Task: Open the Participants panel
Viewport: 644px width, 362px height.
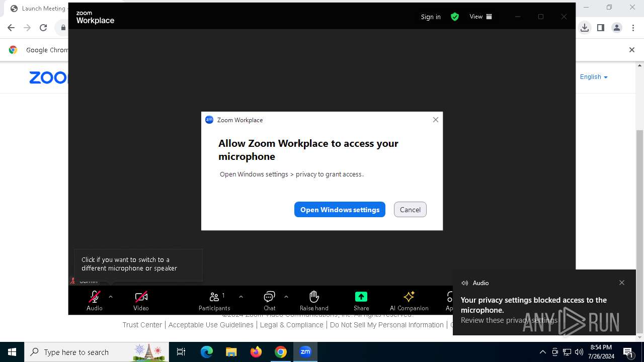Action: [x=214, y=300]
